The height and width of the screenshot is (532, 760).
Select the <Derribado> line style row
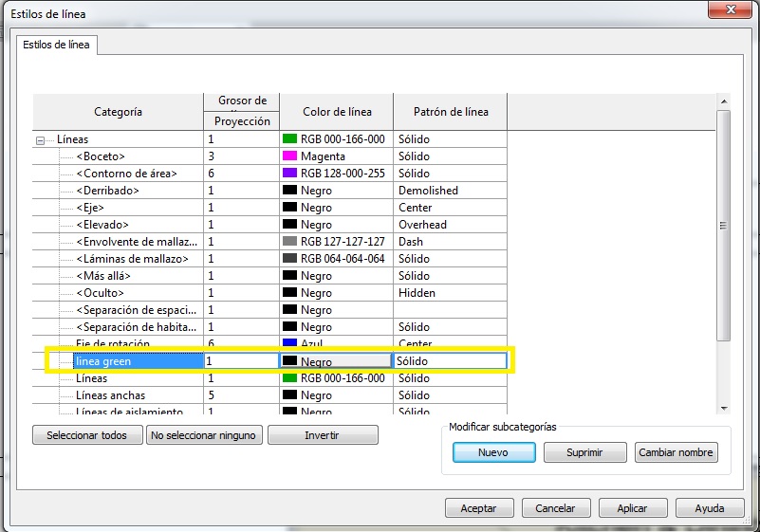107,191
